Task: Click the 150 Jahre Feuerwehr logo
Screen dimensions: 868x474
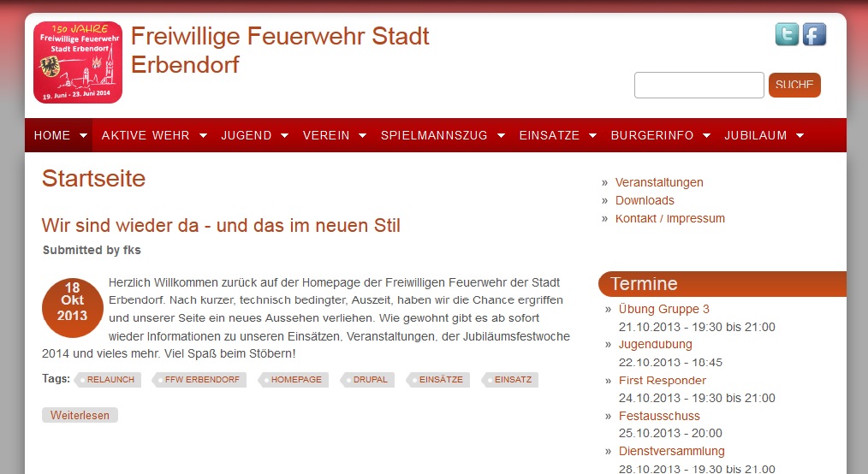Action: 78,62
